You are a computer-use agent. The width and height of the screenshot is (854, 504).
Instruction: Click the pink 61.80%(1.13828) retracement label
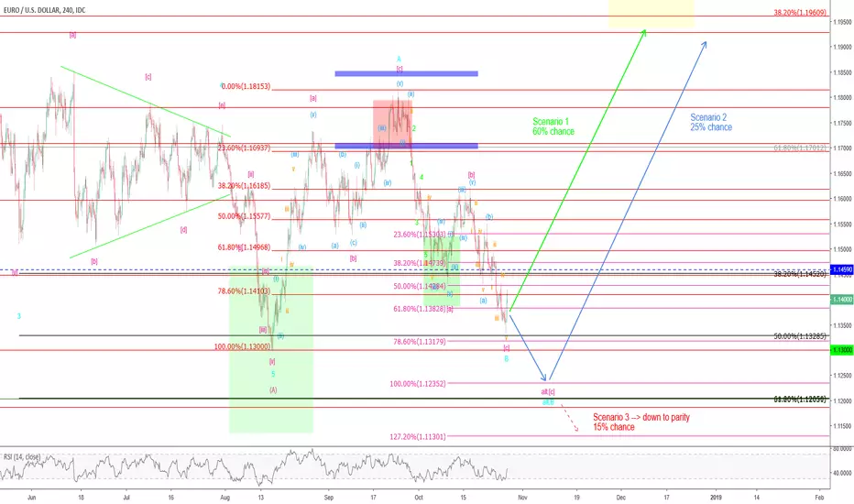point(420,309)
